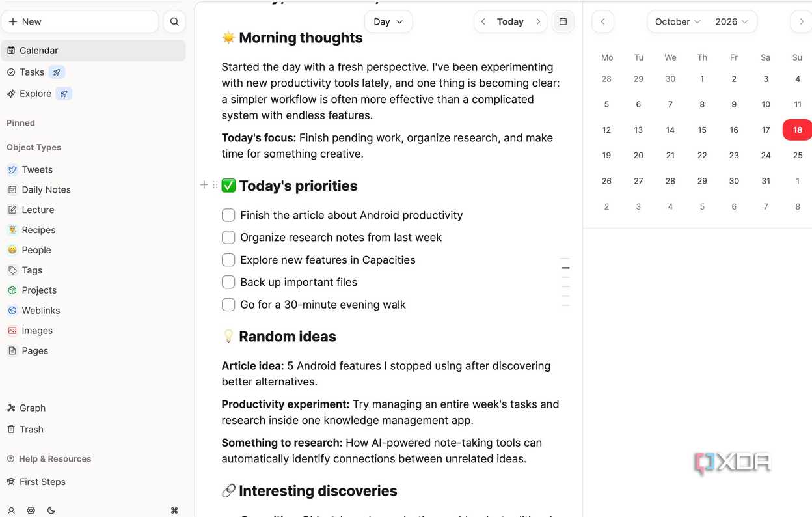This screenshot has width=812, height=517.
Task: Toggle dark mode moon icon
Action: click(x=51, y=510)
